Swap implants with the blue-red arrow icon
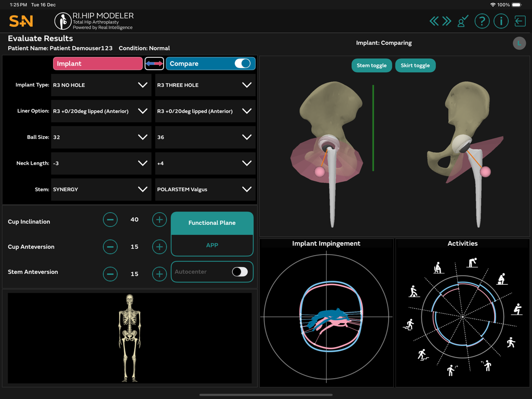The height and width of the screenshot is (399, 532). click(x=154, y=63)
